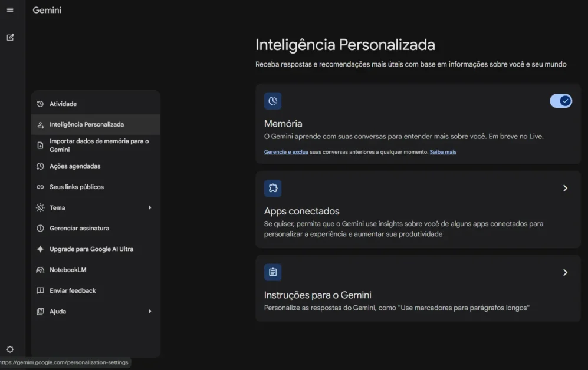
Task: Select Ações agendadas menu item
Action: click(x=75, y=166)
